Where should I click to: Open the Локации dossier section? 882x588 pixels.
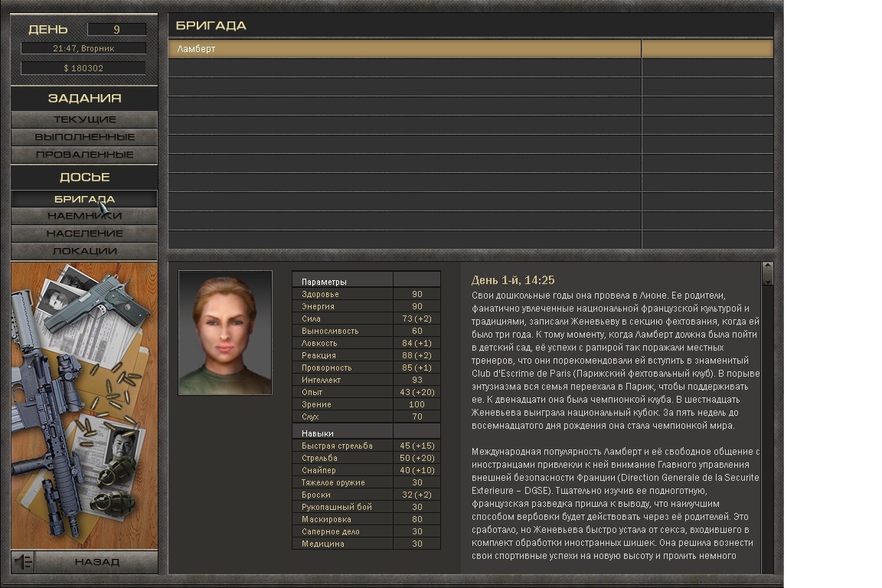click(84, 251)
